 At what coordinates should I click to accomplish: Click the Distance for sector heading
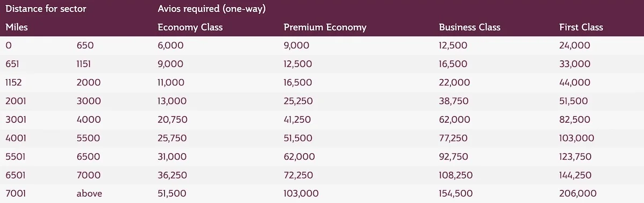point(46,9)
